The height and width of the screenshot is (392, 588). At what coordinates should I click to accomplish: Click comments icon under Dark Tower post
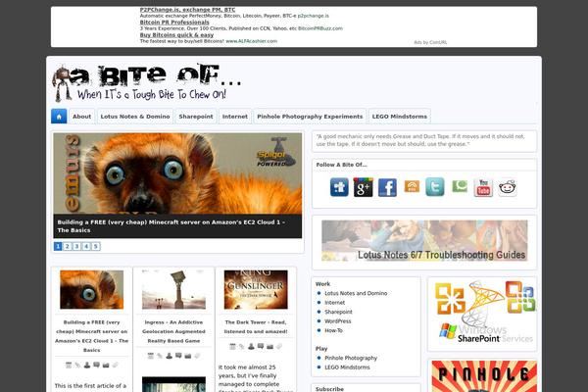coord(261,346)
